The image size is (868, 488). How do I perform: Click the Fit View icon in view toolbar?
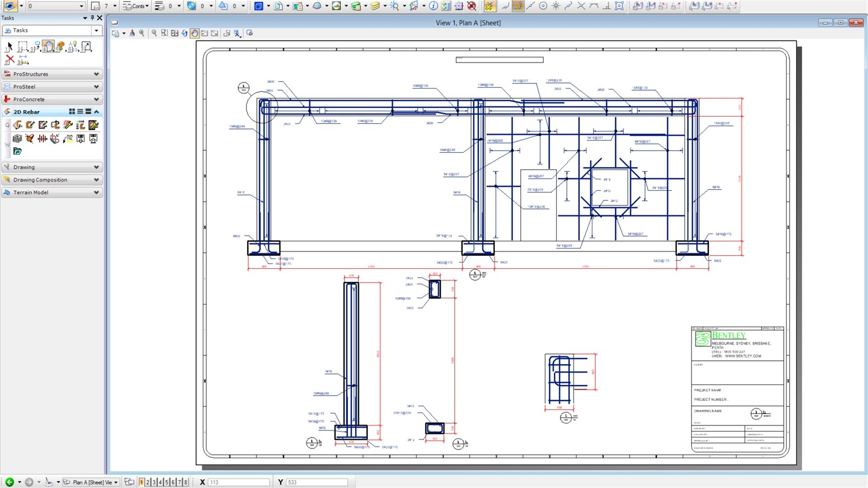(x=175, y=33)
